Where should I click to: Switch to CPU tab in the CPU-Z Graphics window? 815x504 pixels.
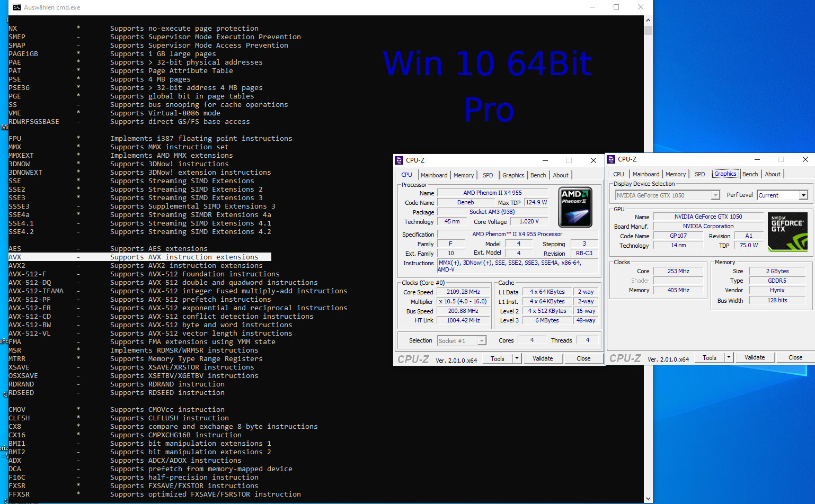(618, 174)
